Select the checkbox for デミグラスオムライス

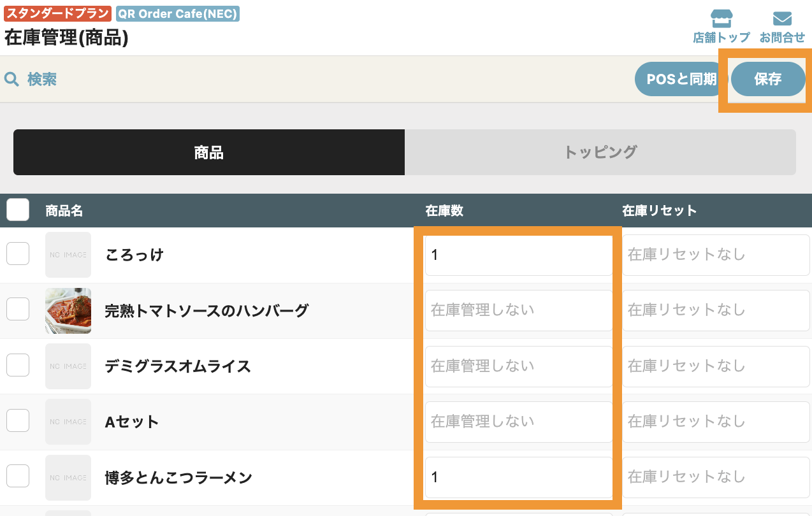pos(18,365)
